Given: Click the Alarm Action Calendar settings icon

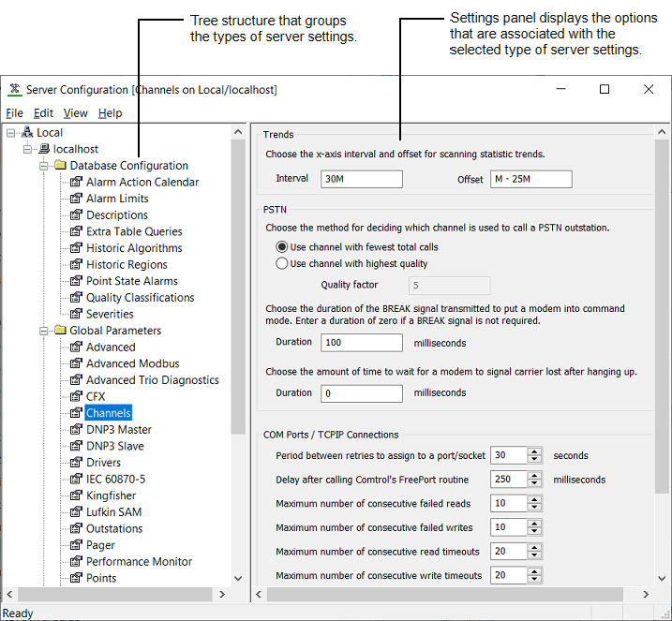Looking at the screenshot, I should pyautogui.click(x=77, y=183).
